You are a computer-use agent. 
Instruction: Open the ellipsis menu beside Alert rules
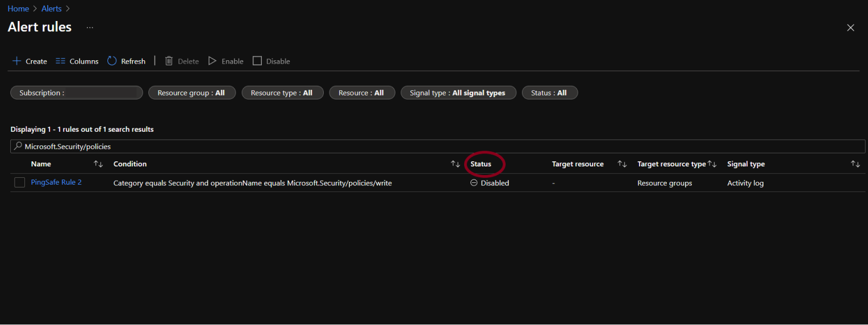tap(90, 27)
